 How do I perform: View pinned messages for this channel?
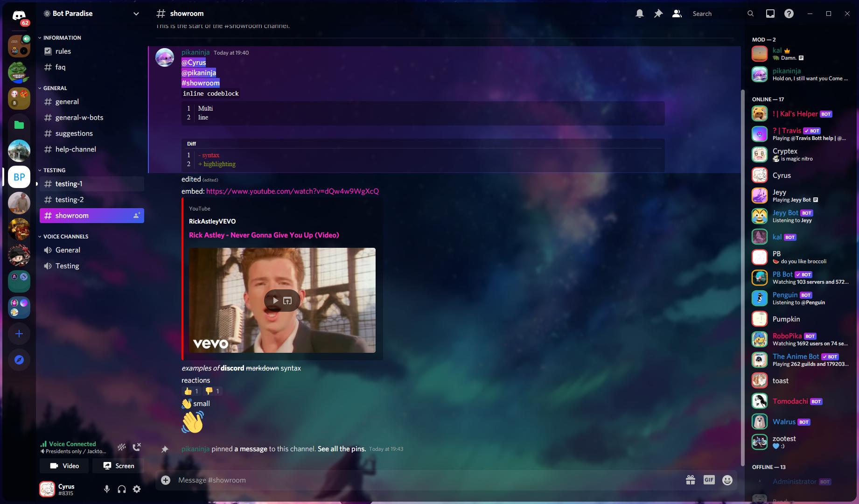pos(658,14)
